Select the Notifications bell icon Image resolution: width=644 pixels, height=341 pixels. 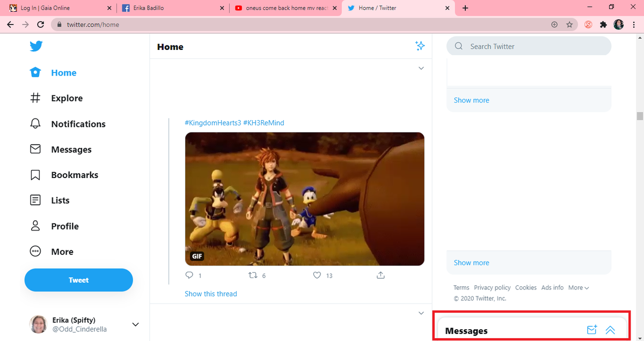point(35,123)
